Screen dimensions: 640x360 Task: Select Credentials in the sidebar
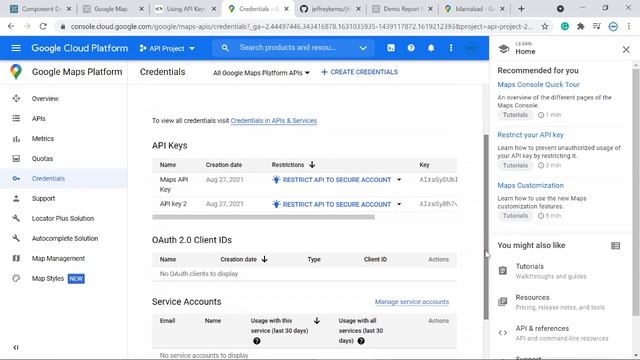click(x=64, y=178)
